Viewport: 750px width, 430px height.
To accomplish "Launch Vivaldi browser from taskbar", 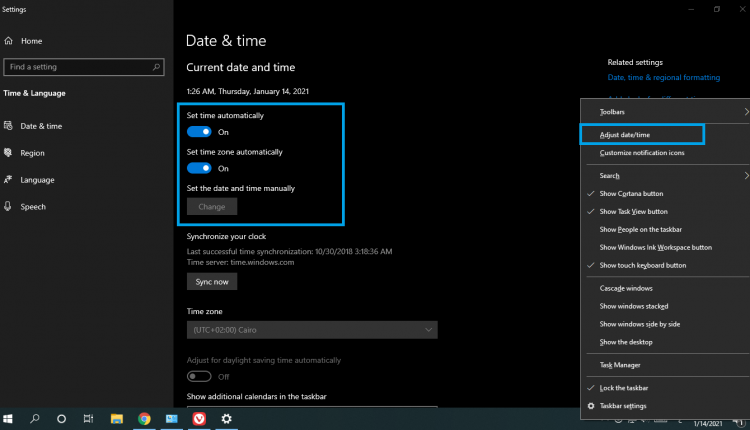I will pyautogui.click(x=199, y=419).
